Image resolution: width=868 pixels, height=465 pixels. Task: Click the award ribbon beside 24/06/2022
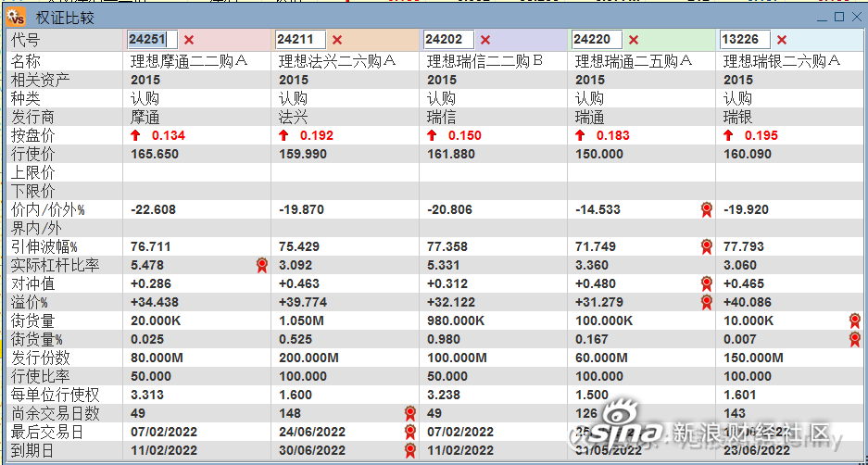(410, 432)
